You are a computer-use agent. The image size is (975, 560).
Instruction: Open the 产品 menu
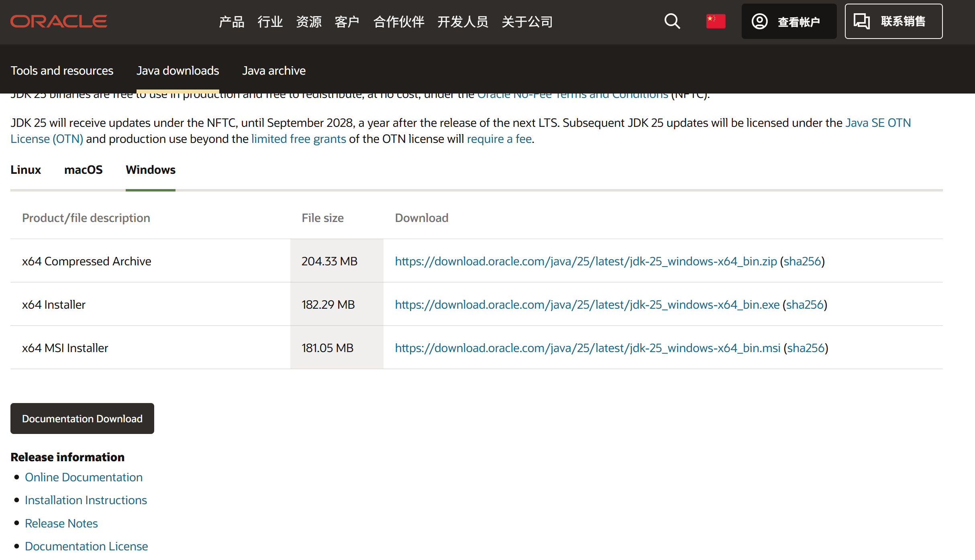tap(231, 22)
